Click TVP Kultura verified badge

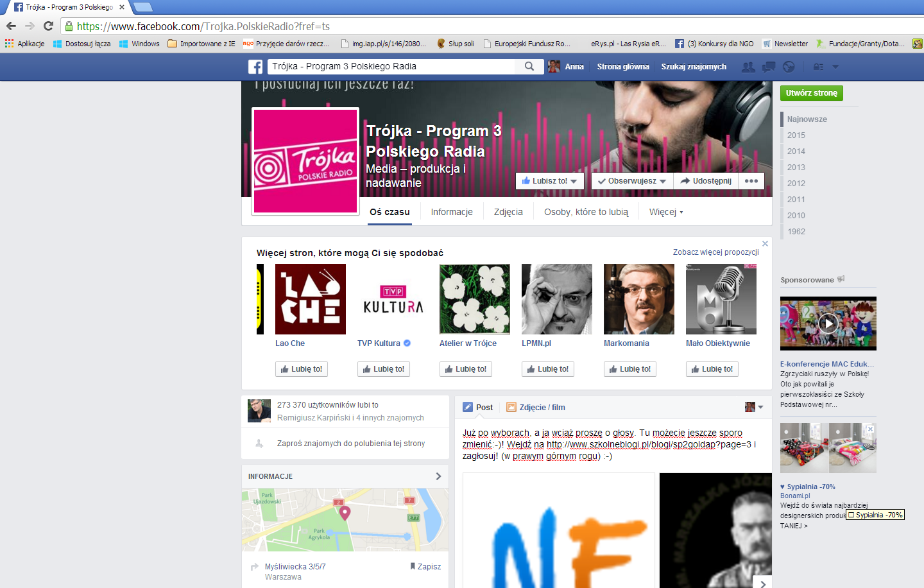[x=407, y=343]
